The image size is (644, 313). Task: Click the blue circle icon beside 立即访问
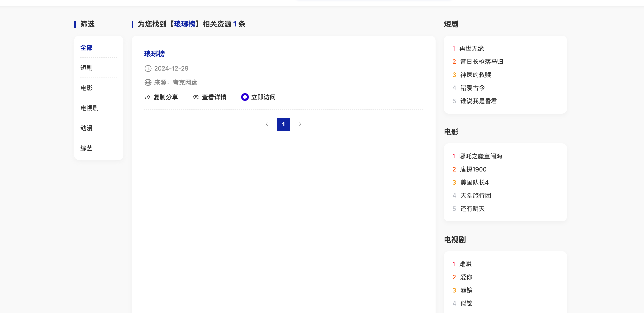pyautogui.click(x=245, y=97)
